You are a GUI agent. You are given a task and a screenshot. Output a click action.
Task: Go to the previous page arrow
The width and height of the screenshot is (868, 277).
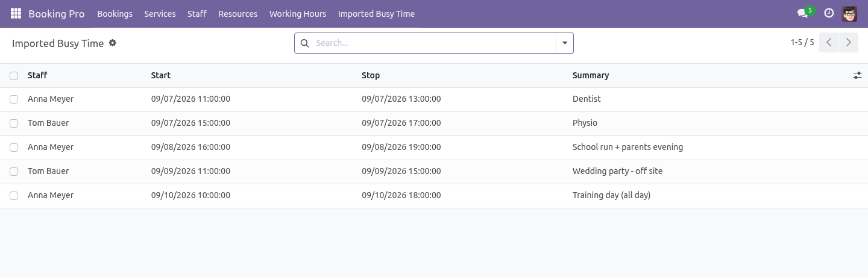click(829, 43)
